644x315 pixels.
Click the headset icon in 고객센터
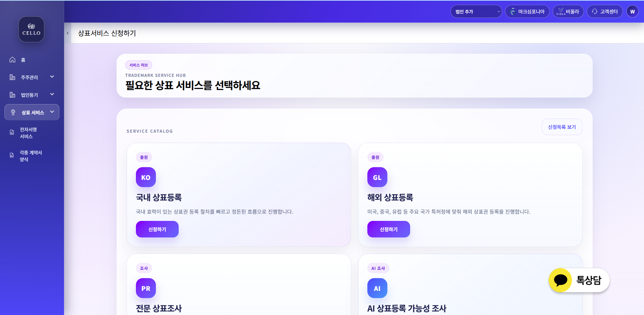coord(595,11)
